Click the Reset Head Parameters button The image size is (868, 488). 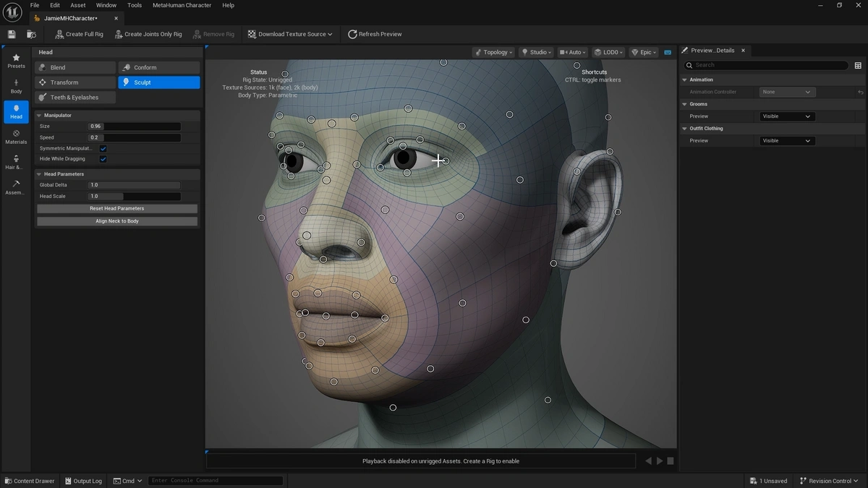pos(116,208)
